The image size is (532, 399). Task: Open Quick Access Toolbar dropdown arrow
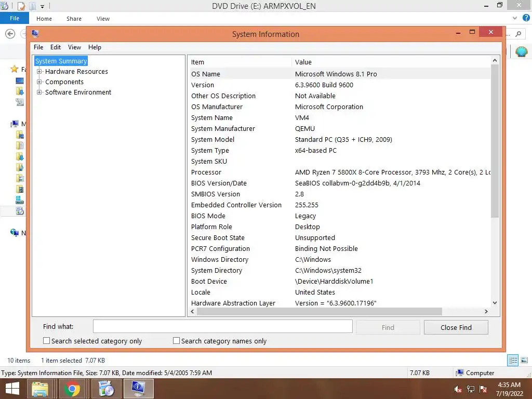tap(42, 6)
